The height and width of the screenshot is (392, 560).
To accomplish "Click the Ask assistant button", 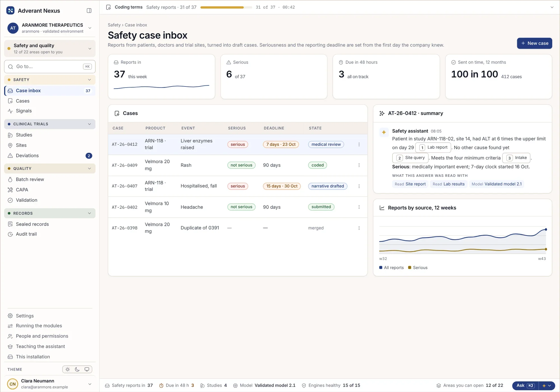I will pyautogui.click(x=525, y=386).
